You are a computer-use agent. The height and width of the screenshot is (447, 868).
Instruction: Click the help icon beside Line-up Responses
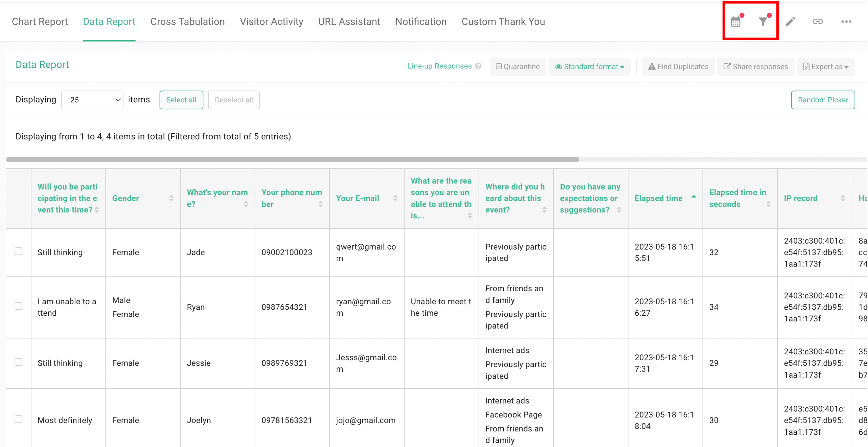pos(478,66)
